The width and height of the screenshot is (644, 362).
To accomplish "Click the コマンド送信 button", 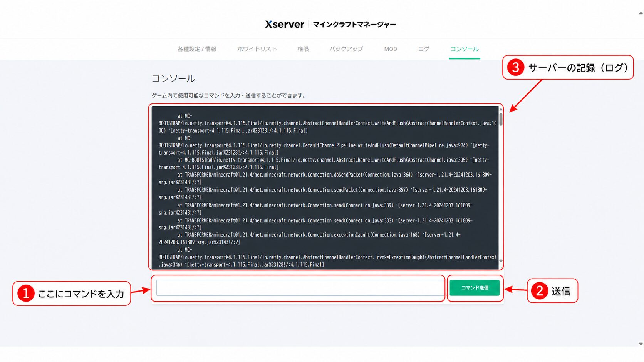I will tap(475, 288).
